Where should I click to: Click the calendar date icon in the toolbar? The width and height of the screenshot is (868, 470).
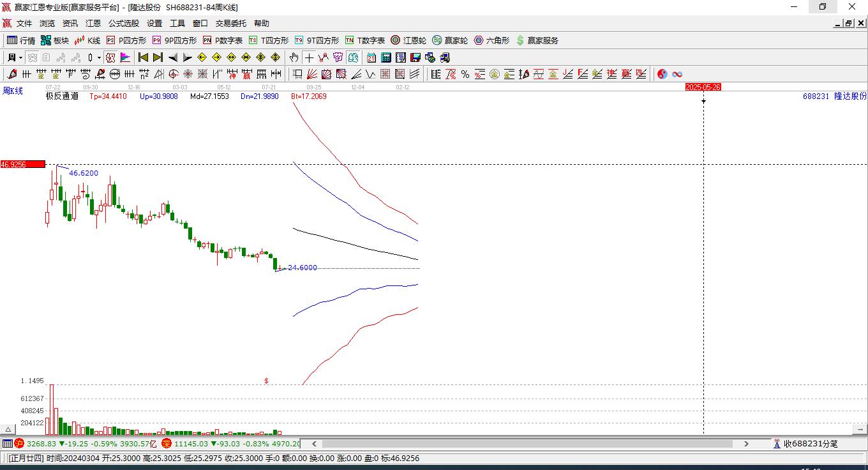[x=371, y=57]
